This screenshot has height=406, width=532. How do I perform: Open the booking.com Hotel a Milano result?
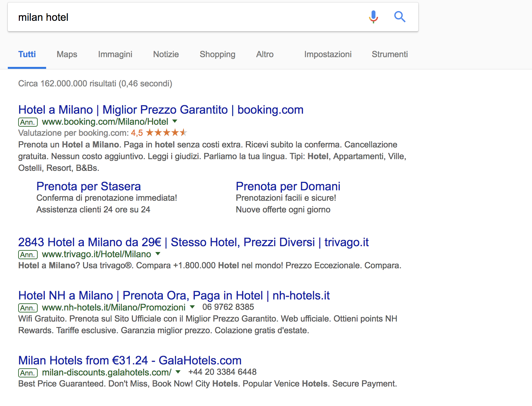pos(161,110)
